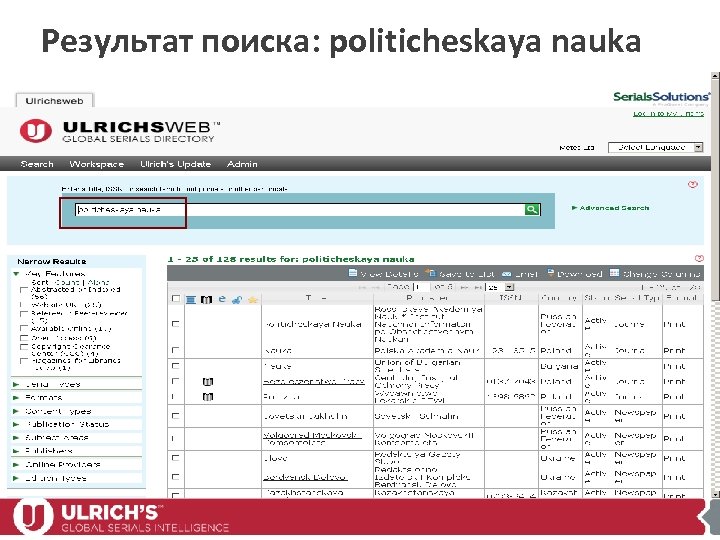Click the Publisher column header

tap(428, 298)
